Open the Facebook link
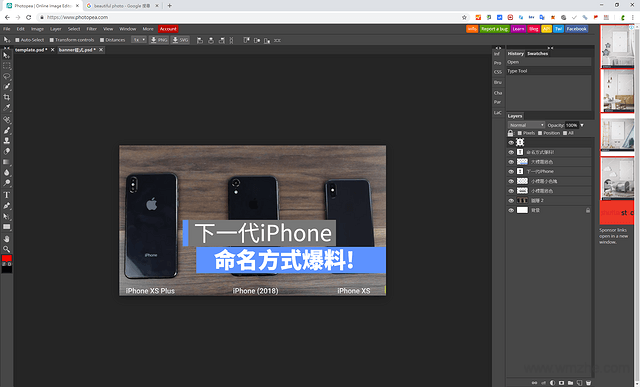Image resolution: width=640 pixels, height=387 pixels. pos(576,29)
